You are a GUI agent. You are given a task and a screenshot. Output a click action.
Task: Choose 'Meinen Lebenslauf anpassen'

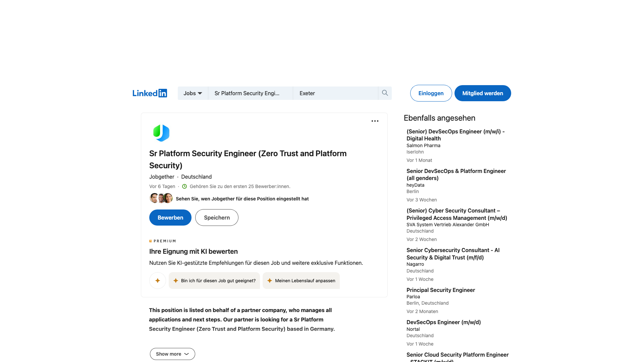click(301, 281)
